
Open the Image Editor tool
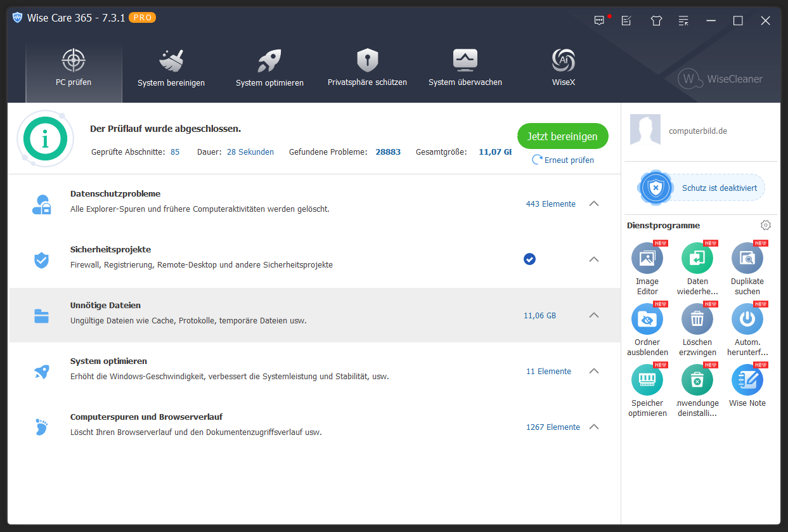coord(647,258)
